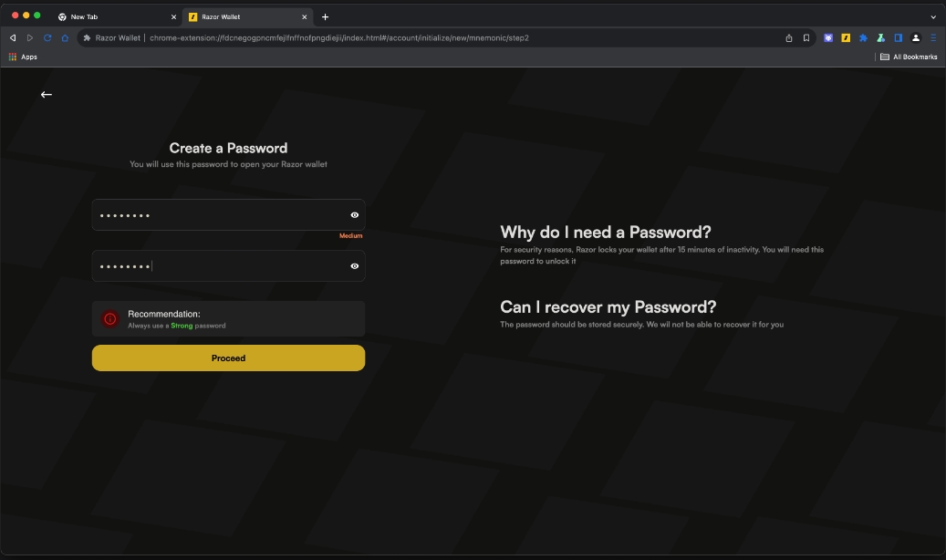This screenshot has height=560, width=946.
Task: Open the Apps shortcut in bookmarks bar
Action: 23,57
